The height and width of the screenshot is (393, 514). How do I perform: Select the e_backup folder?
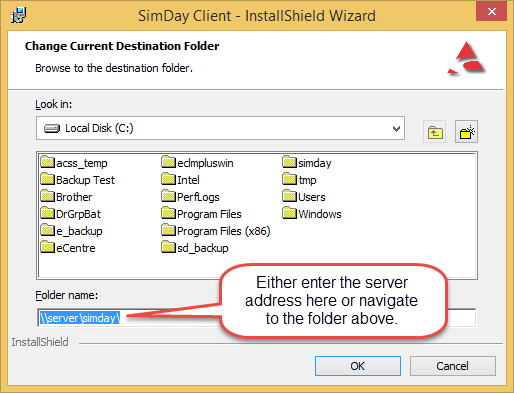[72, 231]
